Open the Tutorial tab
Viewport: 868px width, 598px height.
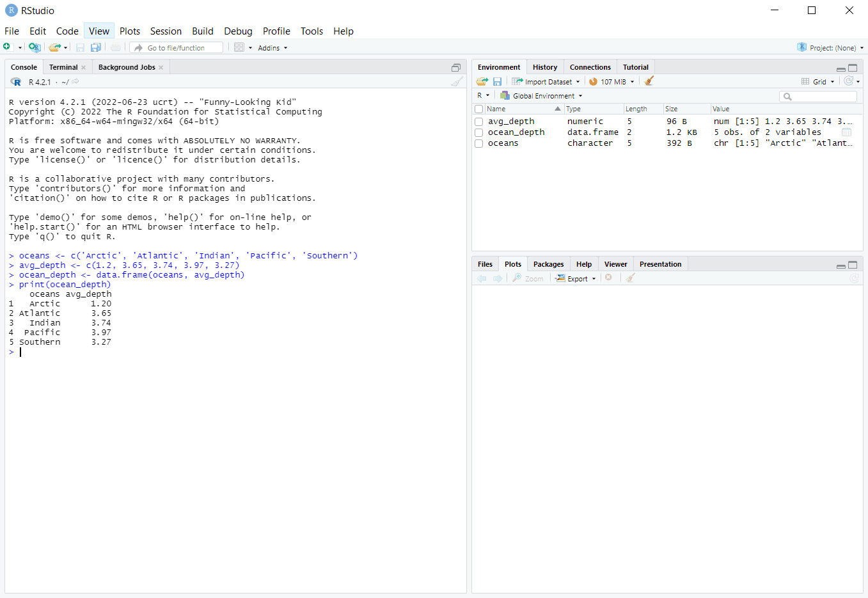(636, 67)
